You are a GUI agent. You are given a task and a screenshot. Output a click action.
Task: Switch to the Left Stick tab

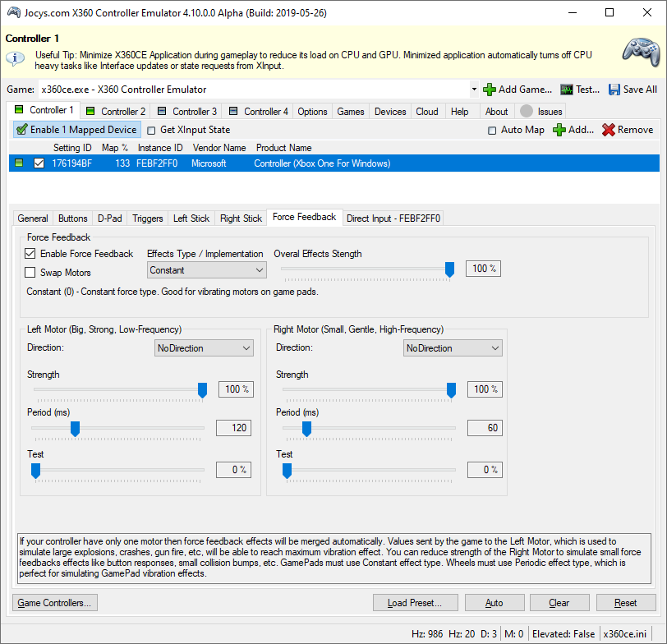[x=191, y=218]
